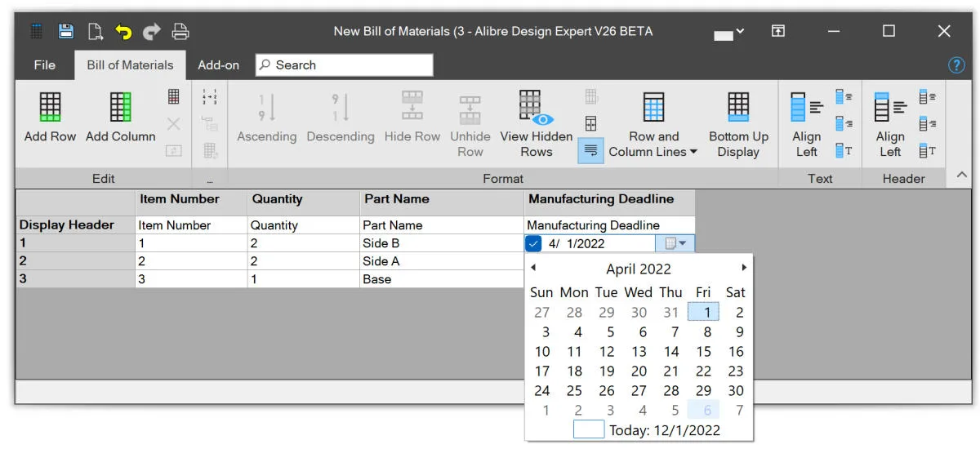Toggle View Hidden Rows
The image size is (980, 449).
coord(537,124)
